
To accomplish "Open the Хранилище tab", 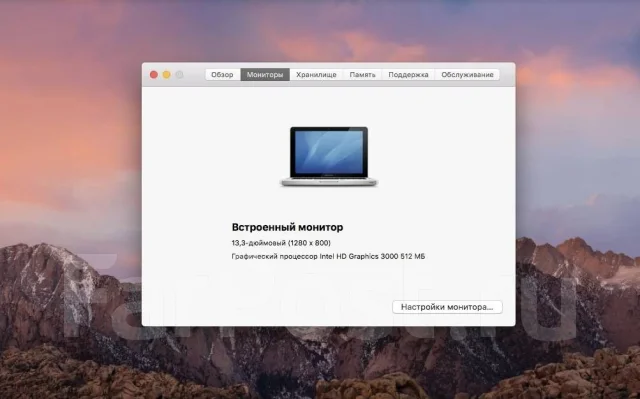I will (x=316, y=75).
